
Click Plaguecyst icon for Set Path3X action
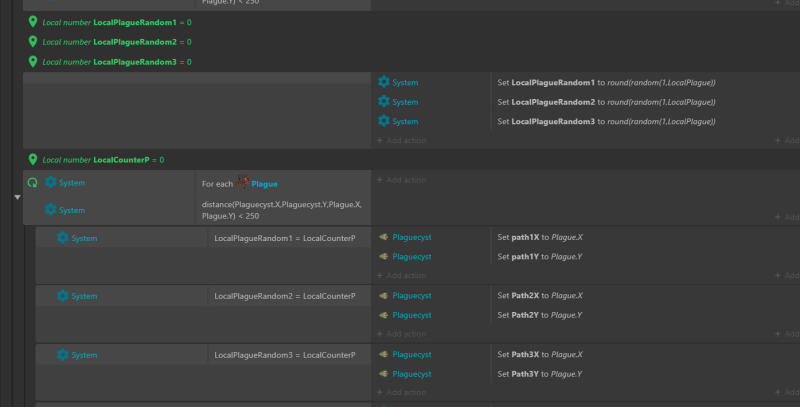pos(384,354)
